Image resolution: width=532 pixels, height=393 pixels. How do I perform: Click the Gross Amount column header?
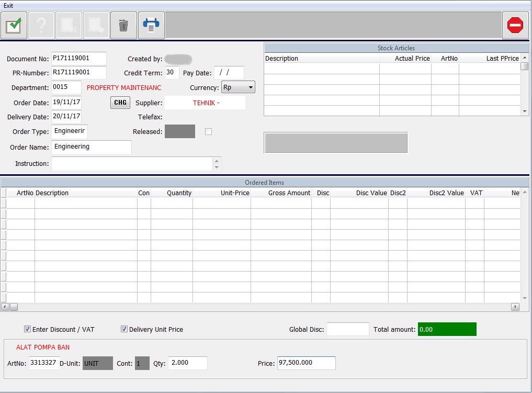coord(281,193)
